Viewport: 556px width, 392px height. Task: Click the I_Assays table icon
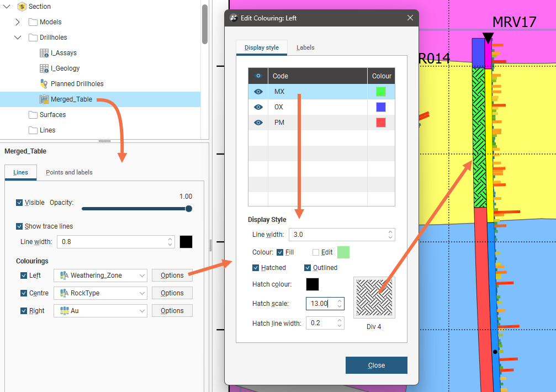44,53
